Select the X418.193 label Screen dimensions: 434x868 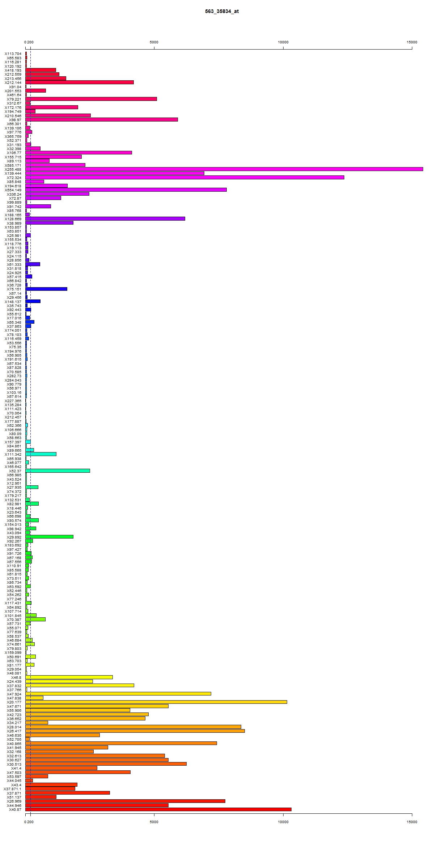(13, 70)
